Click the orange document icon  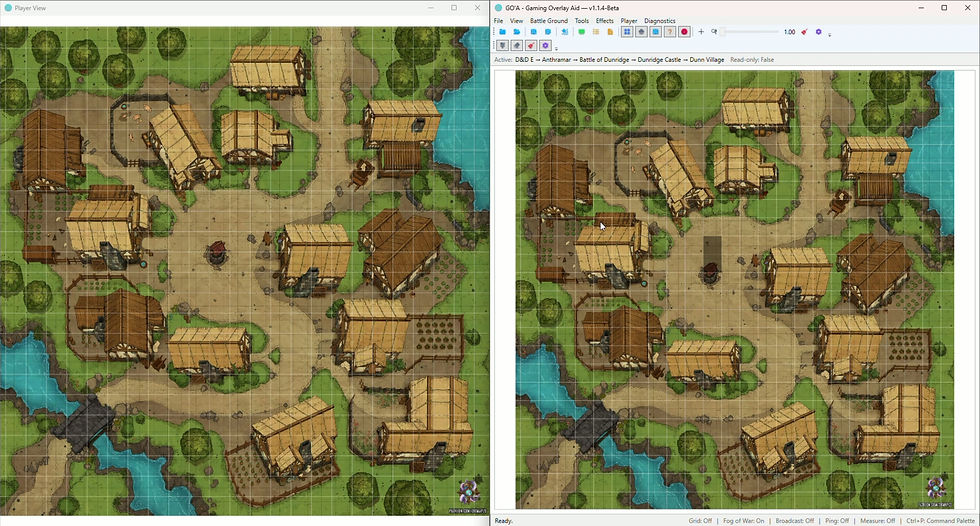pos(610,32)
